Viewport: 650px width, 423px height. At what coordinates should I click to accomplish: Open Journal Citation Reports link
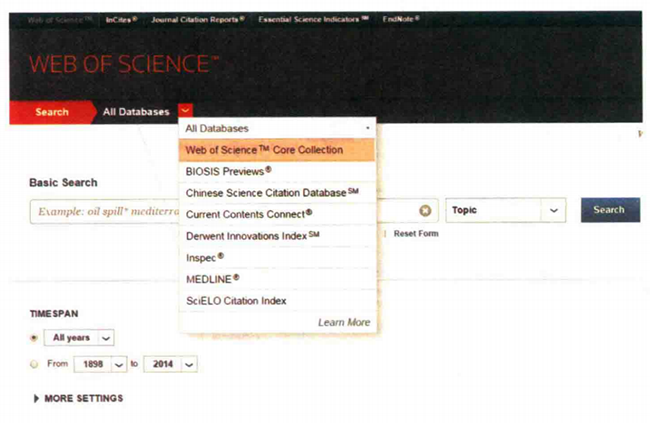(x=198, y=19)
